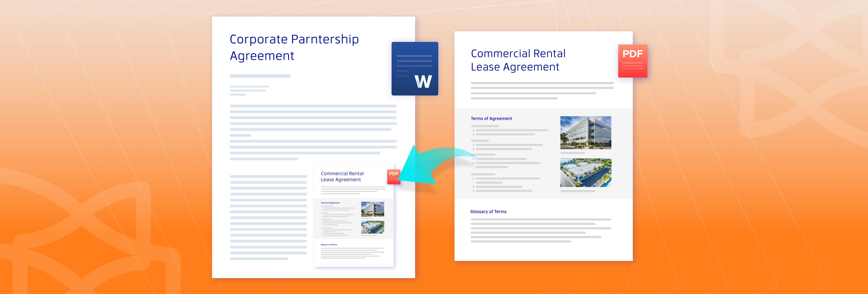Click the large red PDF icon
This screenshot has width=868, height=294.
click(x=632, y=61)
